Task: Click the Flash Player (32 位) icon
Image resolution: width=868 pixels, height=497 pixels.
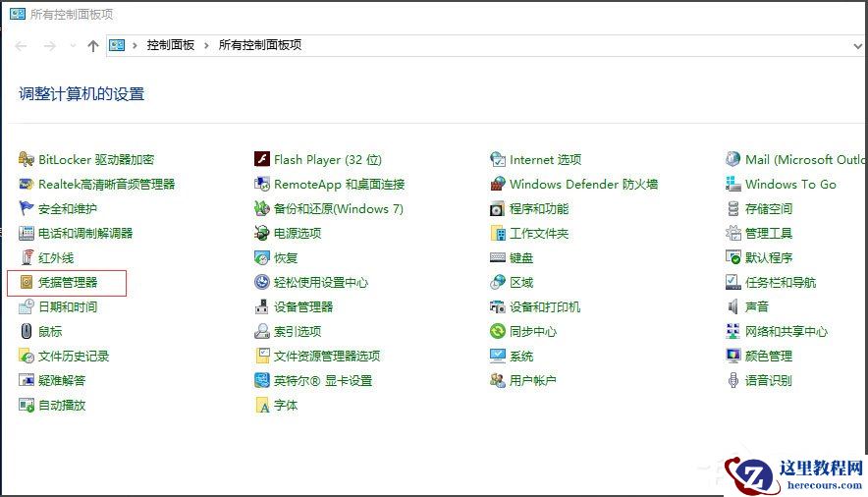Action: coord(262,159)
